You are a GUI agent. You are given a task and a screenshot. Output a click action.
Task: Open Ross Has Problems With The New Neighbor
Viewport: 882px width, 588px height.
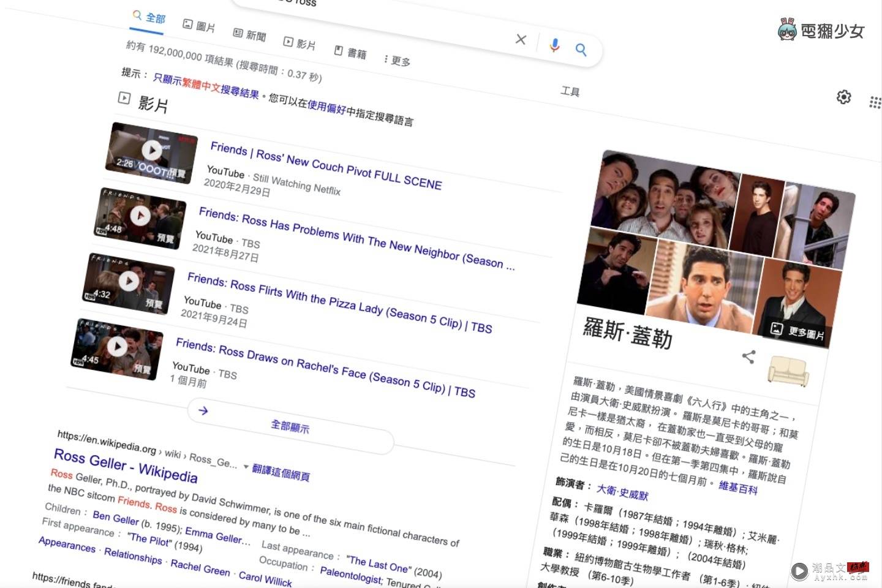coord(356,239)
